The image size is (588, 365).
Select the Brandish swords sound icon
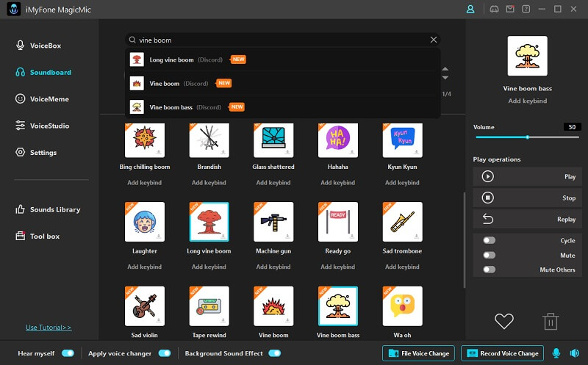[209, 140]
